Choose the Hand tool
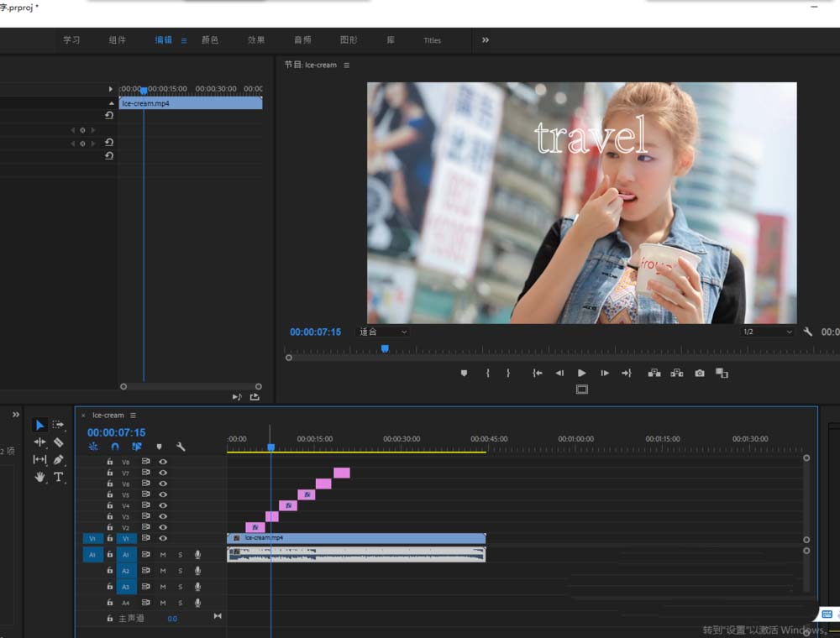Image resolution: width=840 pixels, height=638 pixels. 39,477
